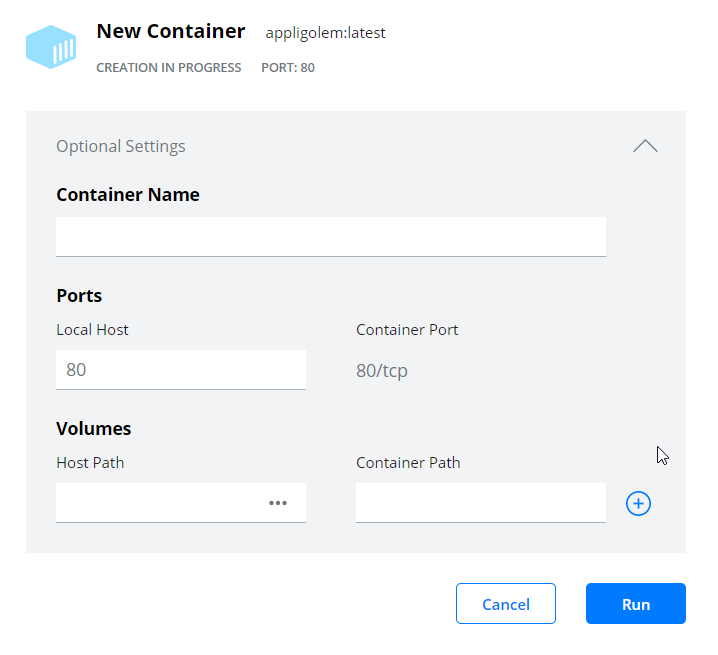This screenshot has width=718, height=655.
Task: Run the new container
Action: (x=636, y=604)
